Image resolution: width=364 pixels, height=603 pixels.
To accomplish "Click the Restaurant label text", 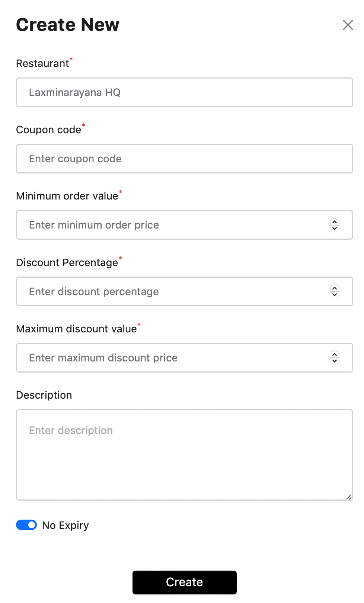I will [42, 63].
